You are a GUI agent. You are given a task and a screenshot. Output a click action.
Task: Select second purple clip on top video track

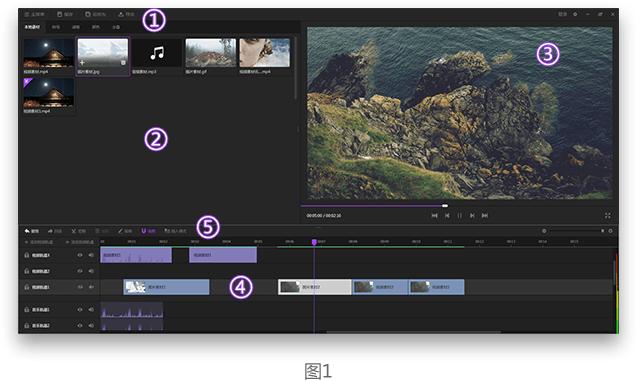[223, 255]
